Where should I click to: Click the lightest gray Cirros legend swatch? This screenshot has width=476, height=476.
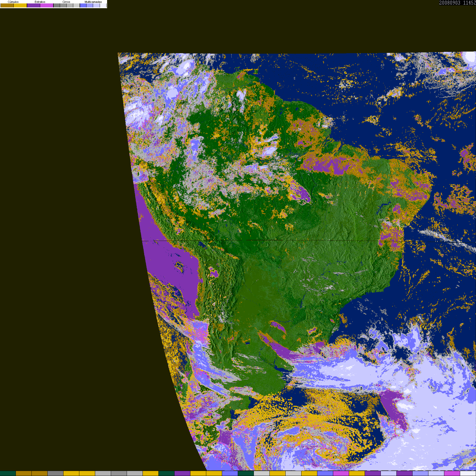tap(76, 5)
